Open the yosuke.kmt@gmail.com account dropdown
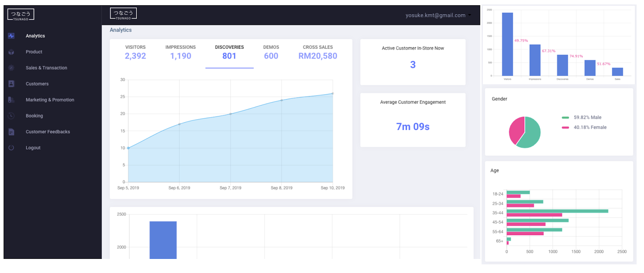This screenshot has width=644, height=273. (x=438, y=15)
